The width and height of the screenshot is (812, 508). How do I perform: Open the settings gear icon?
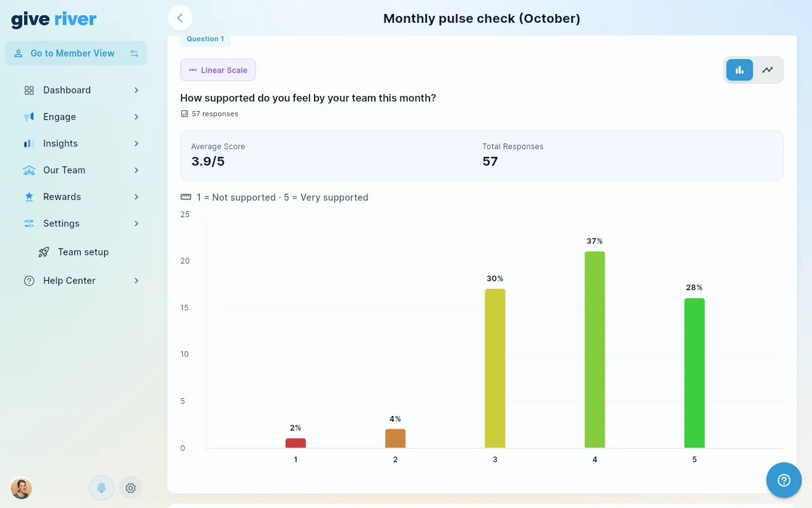point(131,488)
